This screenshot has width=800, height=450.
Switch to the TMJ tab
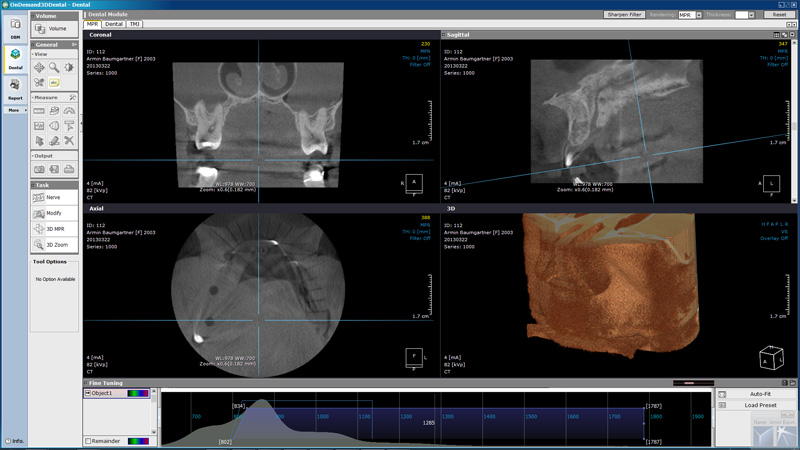click(135, 24)
